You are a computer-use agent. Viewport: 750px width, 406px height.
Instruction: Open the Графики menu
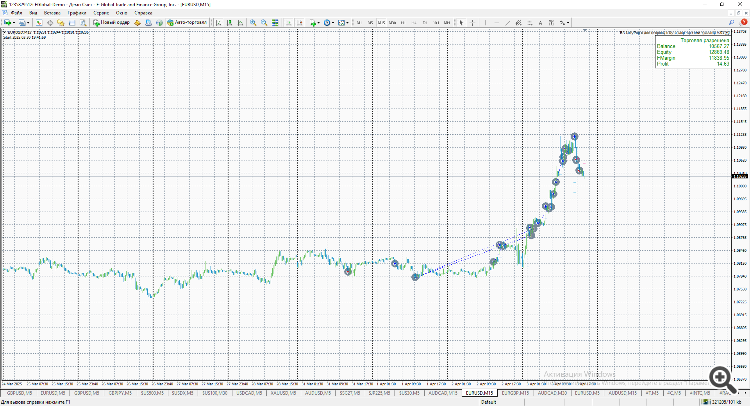pos(79,12)
